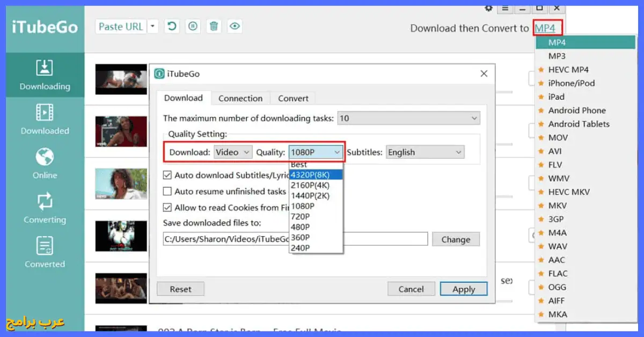Click the MP4 convert format link
The height and width of the screenshot is (337, 644).
pyautogui.click(x=545, y=28)
